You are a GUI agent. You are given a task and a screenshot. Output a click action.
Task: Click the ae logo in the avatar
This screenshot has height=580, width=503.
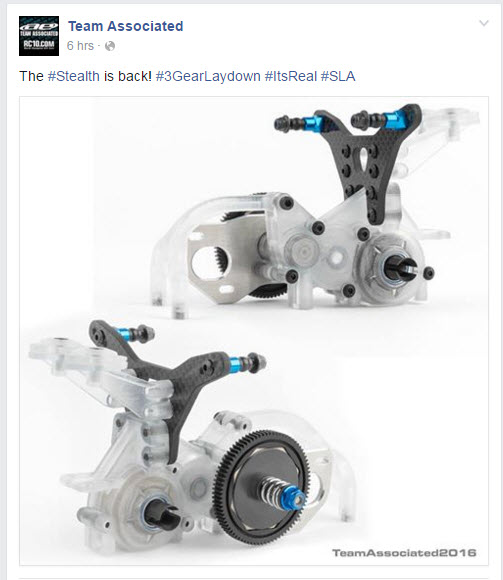[39, 27]
